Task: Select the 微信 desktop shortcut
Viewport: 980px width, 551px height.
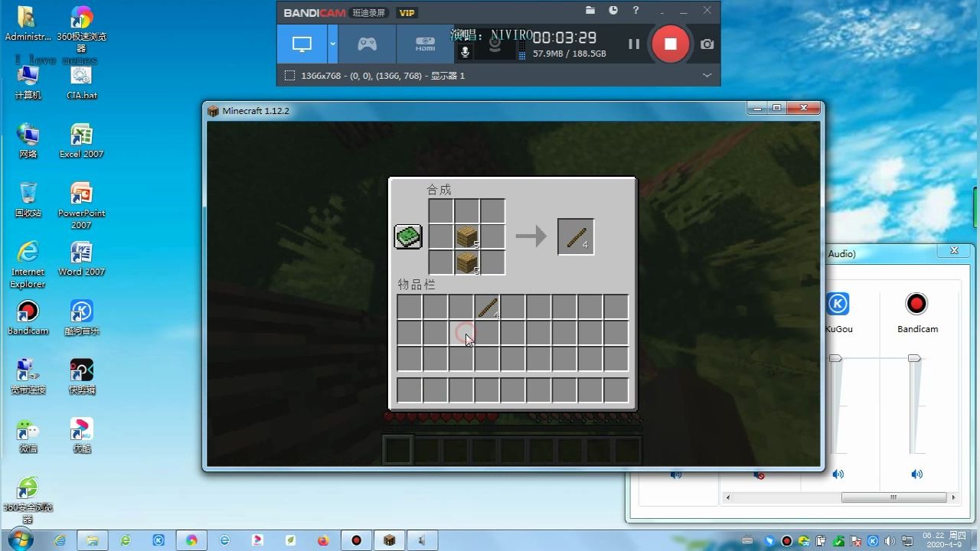Action: (x=28, y=435)
